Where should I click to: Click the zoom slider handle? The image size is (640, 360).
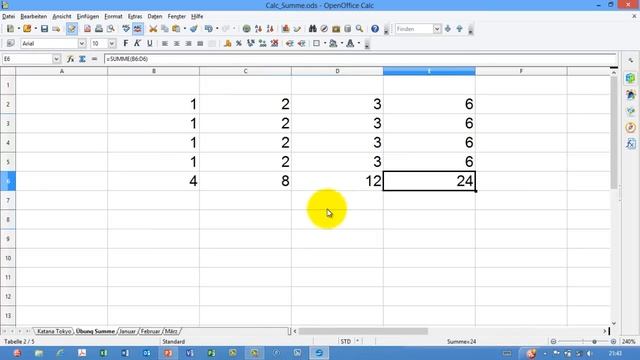[594, 341]
